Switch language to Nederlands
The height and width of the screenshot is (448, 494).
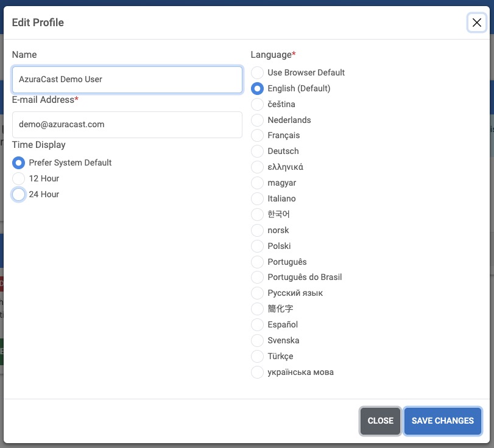pos(257,120)
